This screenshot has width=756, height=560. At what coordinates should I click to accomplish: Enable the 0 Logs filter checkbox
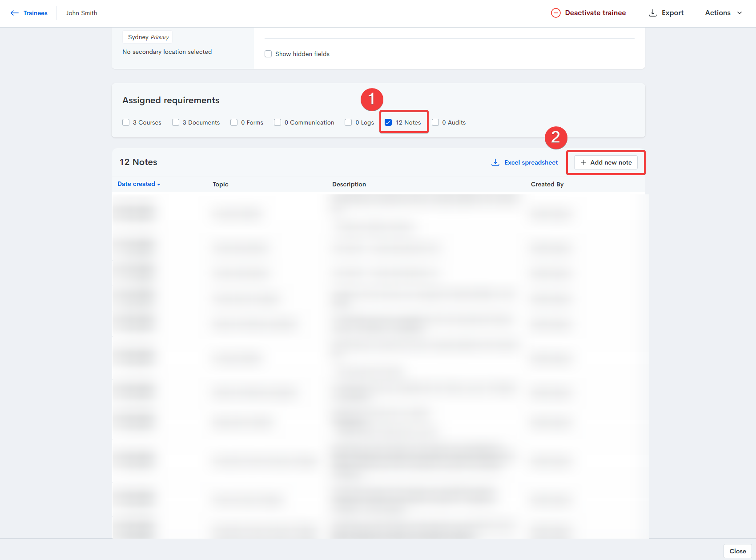(348, 122)
